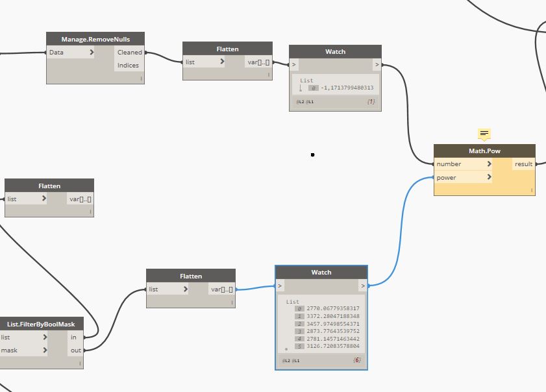Open the Data port chevron on Manage.RemoveNulls

pyautogui.click(x=91, y=53)
